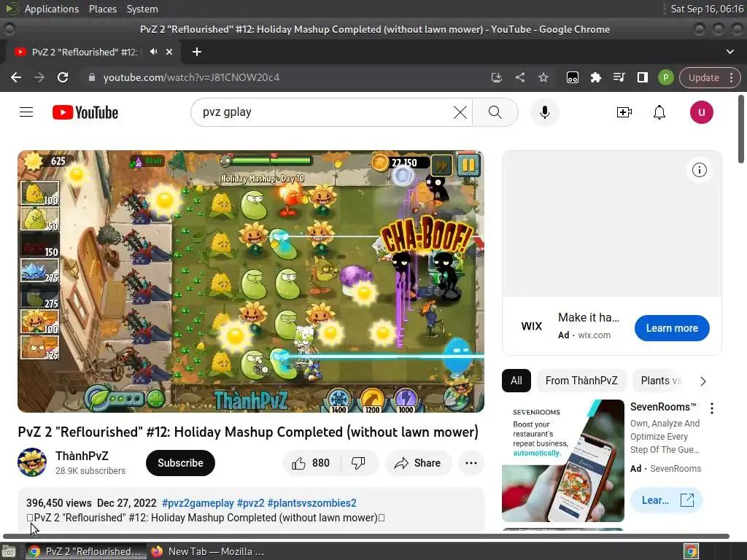
Task: Click the SevenRooms ad thumbnail
Action: point(562,461)
